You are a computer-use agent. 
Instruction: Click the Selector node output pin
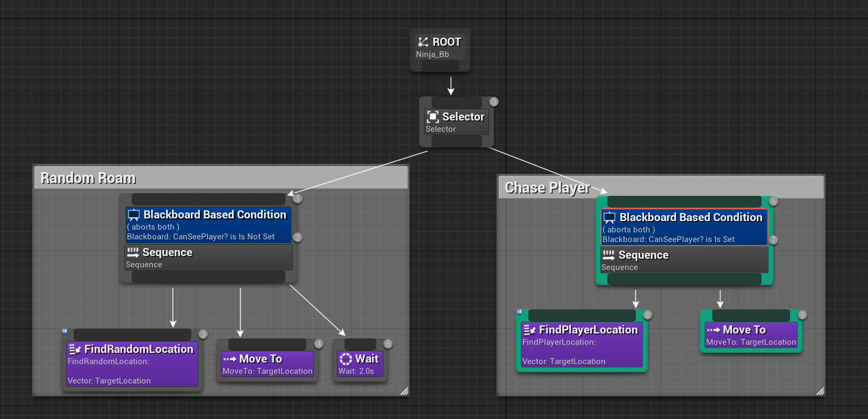coord(457,141)
